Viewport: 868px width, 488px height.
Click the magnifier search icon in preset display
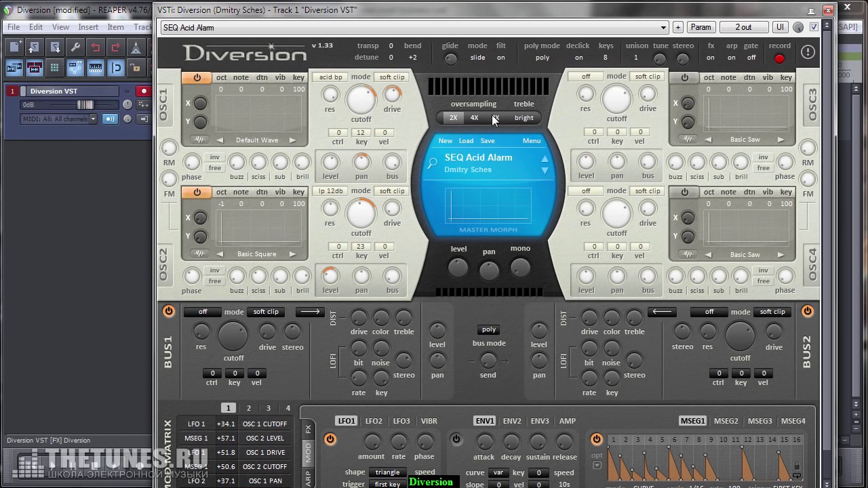(432, 163)
